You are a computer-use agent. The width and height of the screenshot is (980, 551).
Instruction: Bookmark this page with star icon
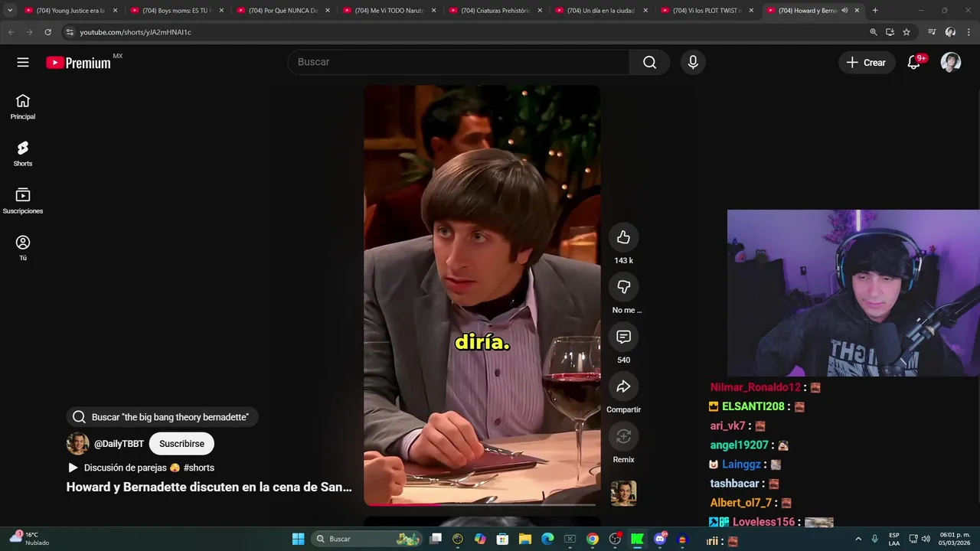906,32
